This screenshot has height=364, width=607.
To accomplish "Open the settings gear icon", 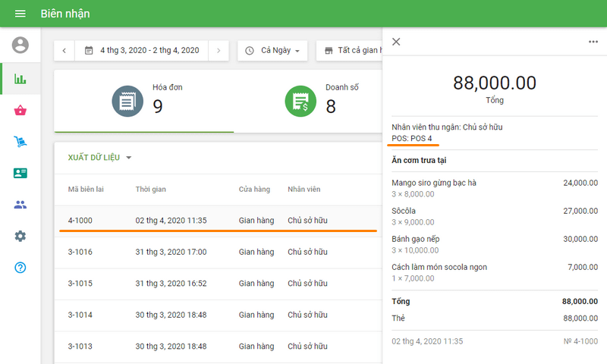I will tap(20, 236).
